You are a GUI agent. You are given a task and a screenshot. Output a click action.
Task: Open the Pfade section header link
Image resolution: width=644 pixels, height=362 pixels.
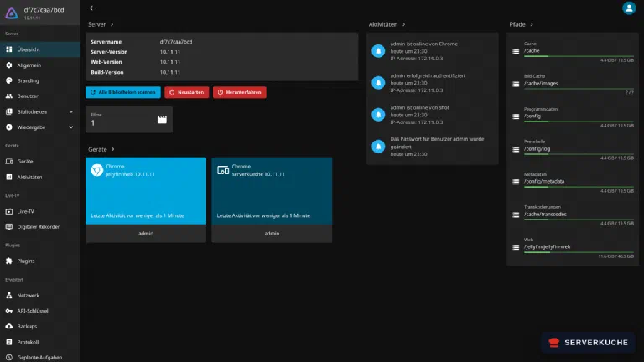522,24
